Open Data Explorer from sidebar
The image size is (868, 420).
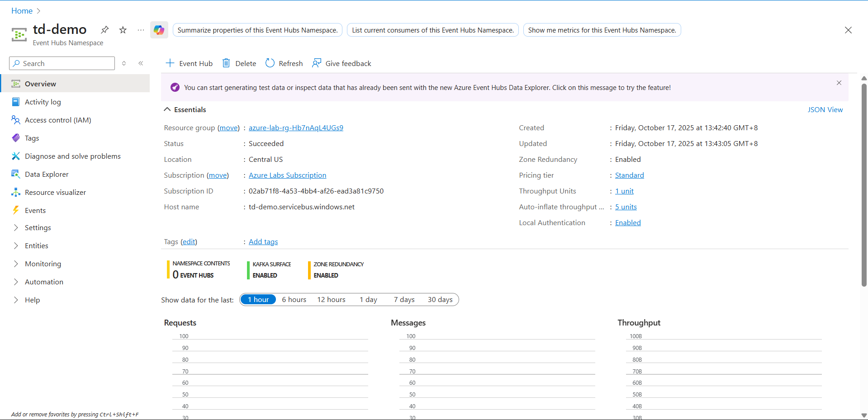[47, 175]
